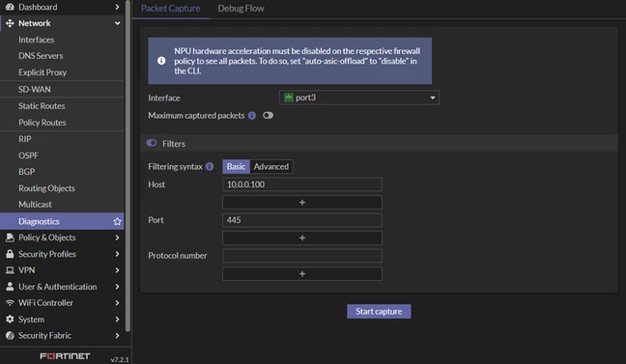The image size is (626, 364).
Task: Click the System gear icon
Action: click(x=10, y=320)
